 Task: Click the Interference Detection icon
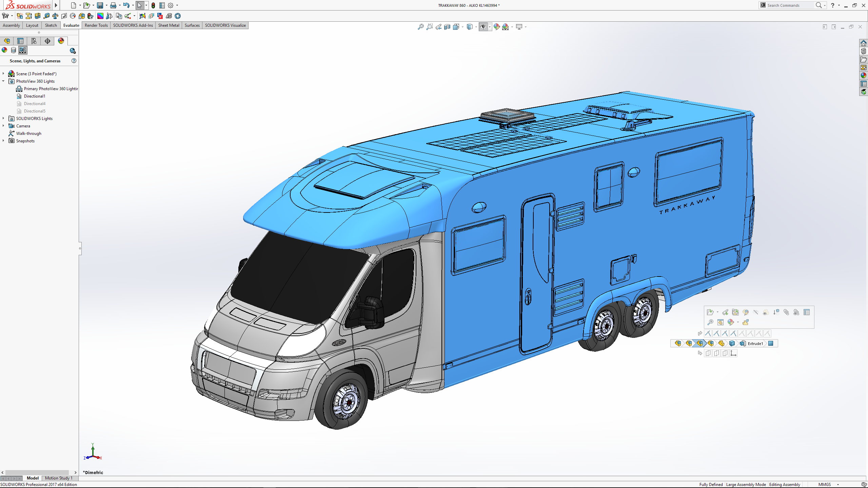coord(20,16)
